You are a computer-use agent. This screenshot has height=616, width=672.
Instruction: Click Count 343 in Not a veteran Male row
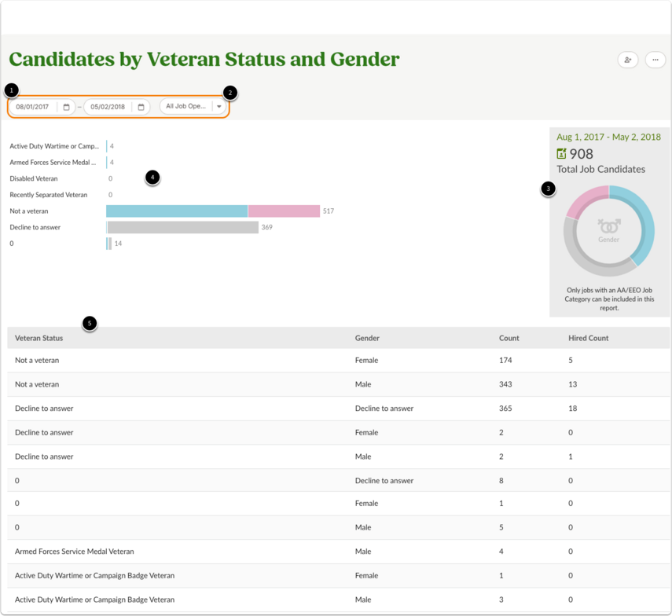point(505,384)
